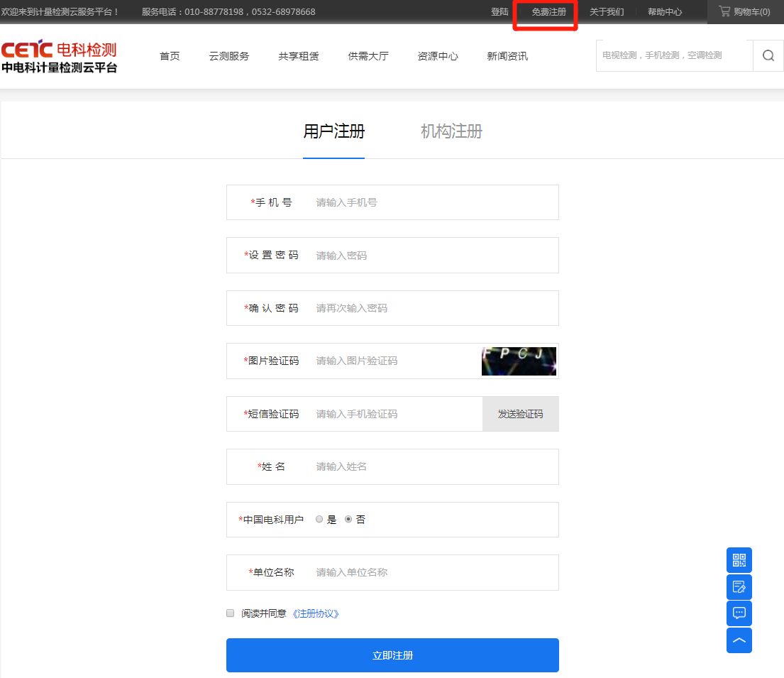This screenshot has width=784, height=678.
Task: Open the 《注册协议》 link
Action: [x=315, y=613]
